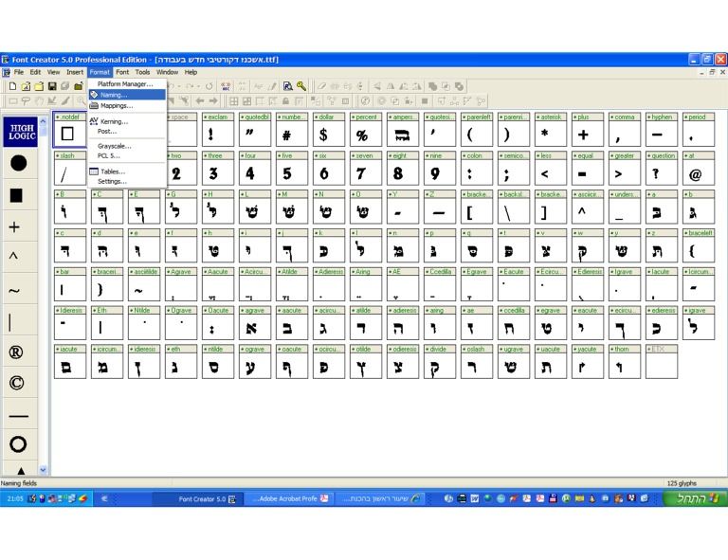Open the Edit menu
This screenshot has height=560, width=728.
click(x=35, y=72)
